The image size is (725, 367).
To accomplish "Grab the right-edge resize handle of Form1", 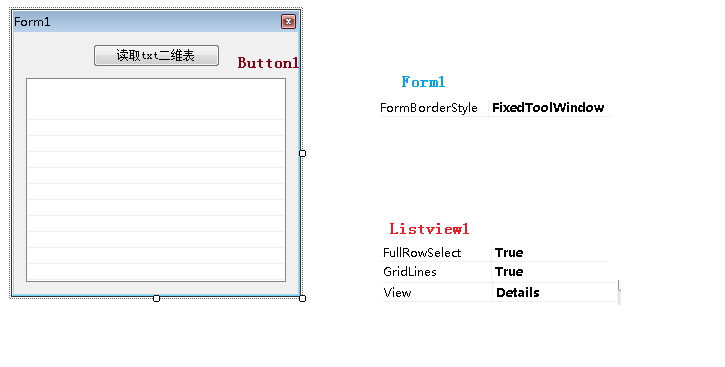I will [302, 153].
